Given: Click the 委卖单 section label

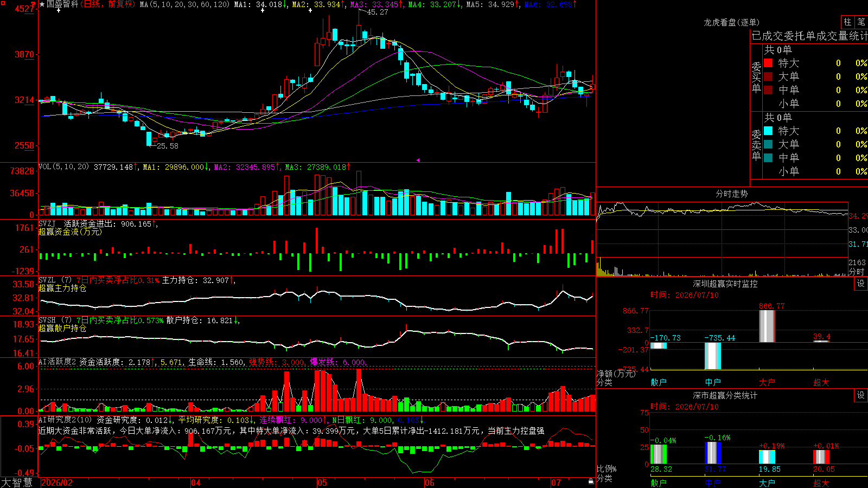Looking at the screenshot, I should 756,145.
